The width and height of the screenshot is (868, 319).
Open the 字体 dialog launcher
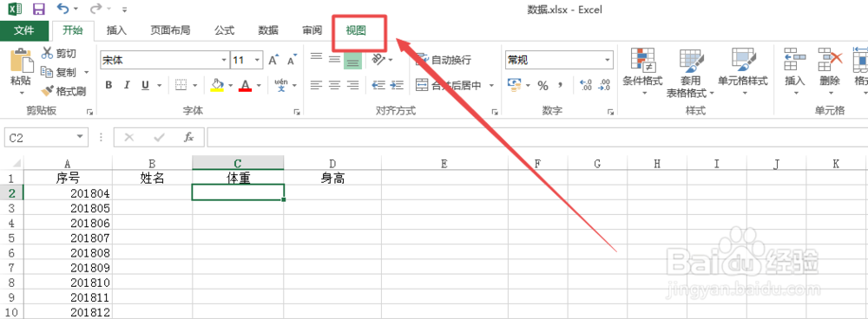pyautogui.click(x=296, y=112)
